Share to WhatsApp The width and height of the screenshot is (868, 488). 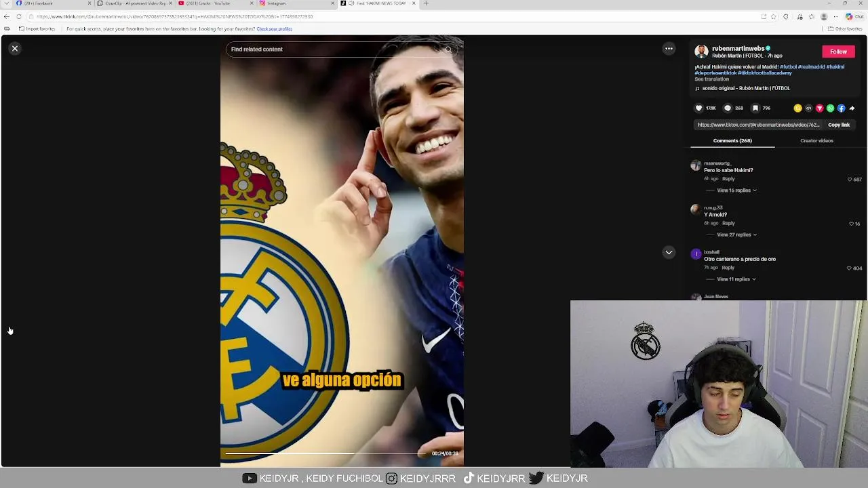click(x=830, y=108)
